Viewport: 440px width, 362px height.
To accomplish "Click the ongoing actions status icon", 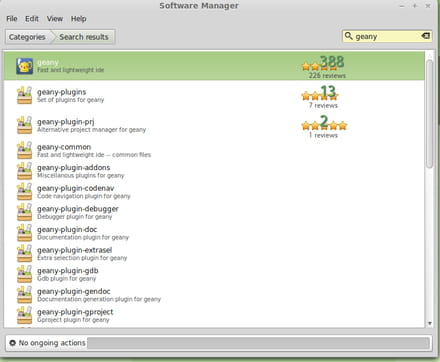I will click(x=13, y=343).
